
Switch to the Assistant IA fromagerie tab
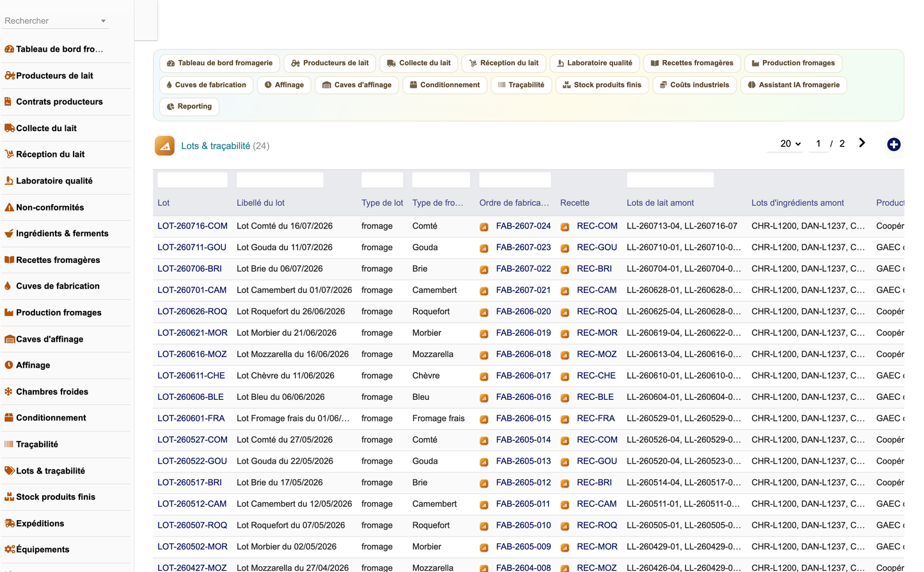(x=794, y=85)
